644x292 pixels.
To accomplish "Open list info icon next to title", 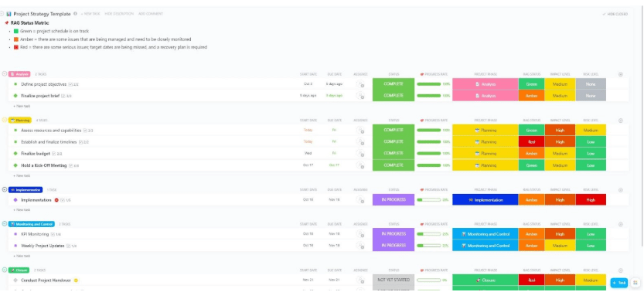I will [x=75, y=14].
